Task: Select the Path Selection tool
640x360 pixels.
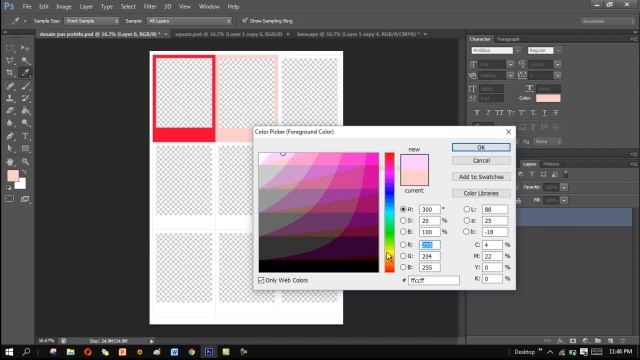Action: coord(10,149)
